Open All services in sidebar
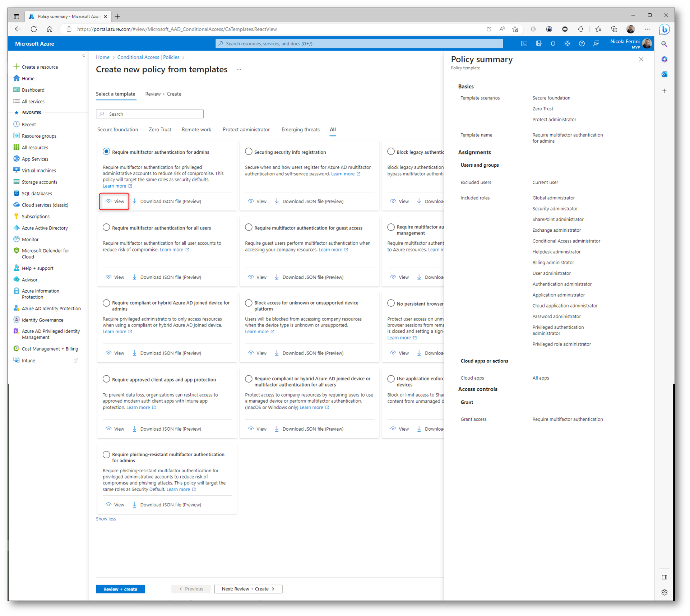690x616 pixels. tap(33, 101)
